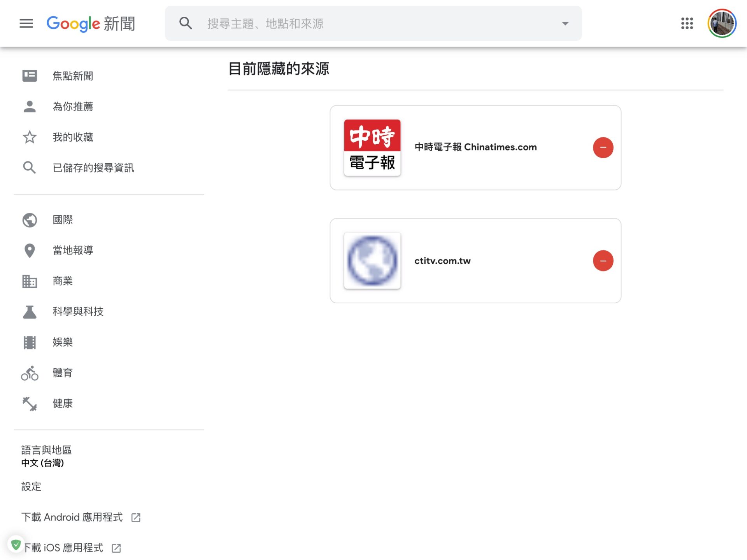Open 為你推薦 section
The width and height of the screenshot is (747, 560).
coord(73,107)
